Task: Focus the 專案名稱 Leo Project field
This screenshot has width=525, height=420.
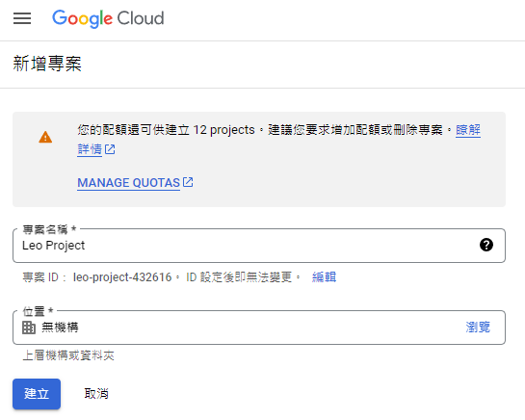Action: 259,246
